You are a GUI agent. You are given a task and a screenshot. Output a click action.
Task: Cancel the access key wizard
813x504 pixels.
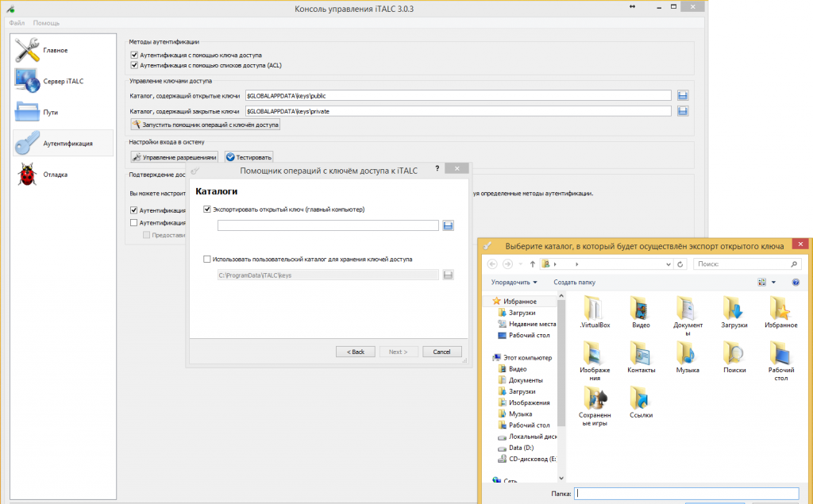point(441,352)
